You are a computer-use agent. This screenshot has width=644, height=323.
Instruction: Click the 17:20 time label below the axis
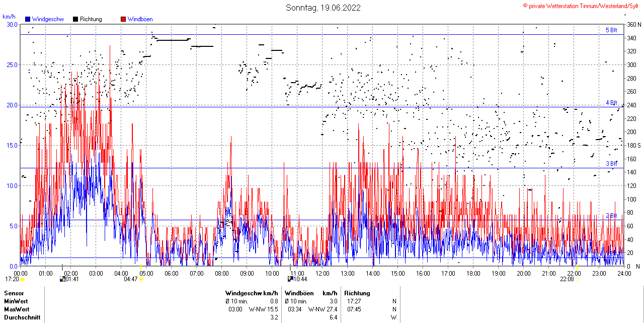tap(12, 279)
